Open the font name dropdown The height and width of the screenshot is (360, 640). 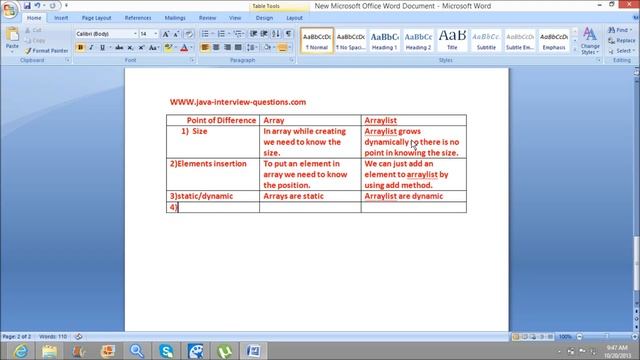[x=135, y=34]
